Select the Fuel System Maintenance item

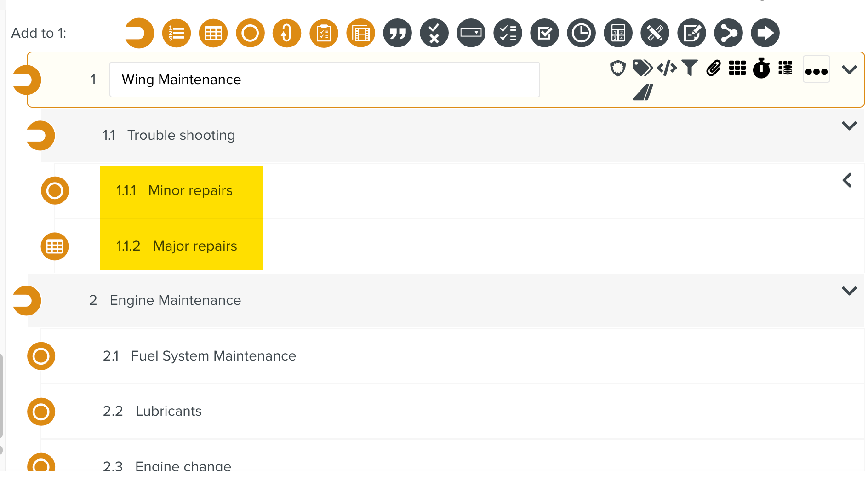pyautogui.click(x=213, y=356)
